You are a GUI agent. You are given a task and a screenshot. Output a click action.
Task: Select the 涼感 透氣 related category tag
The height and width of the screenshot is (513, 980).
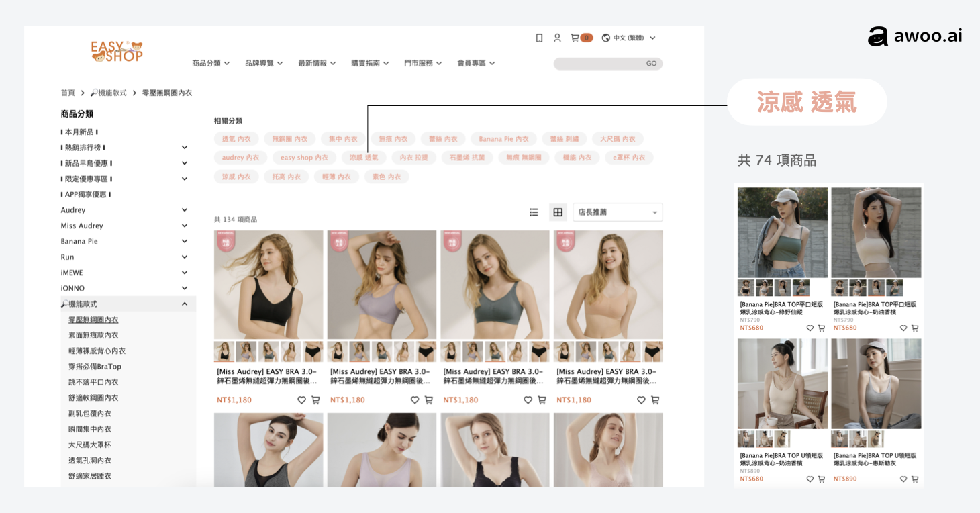364,158
